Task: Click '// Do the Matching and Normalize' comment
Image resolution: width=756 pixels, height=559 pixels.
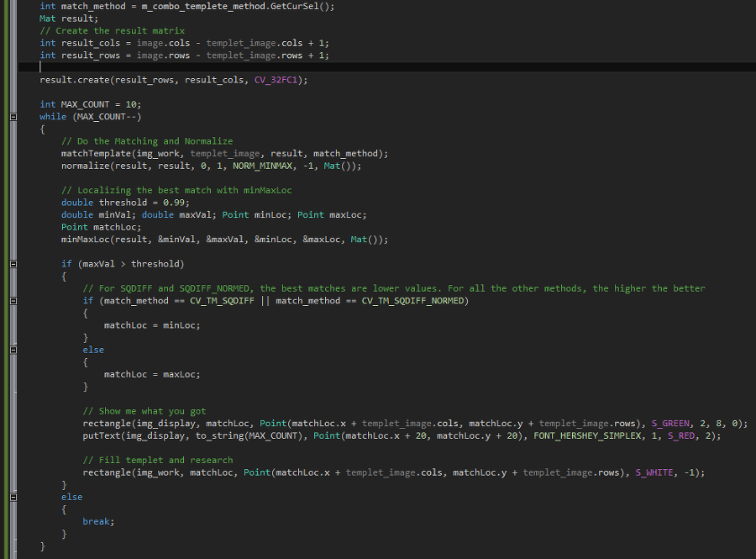Action: [x=147, y=141]
